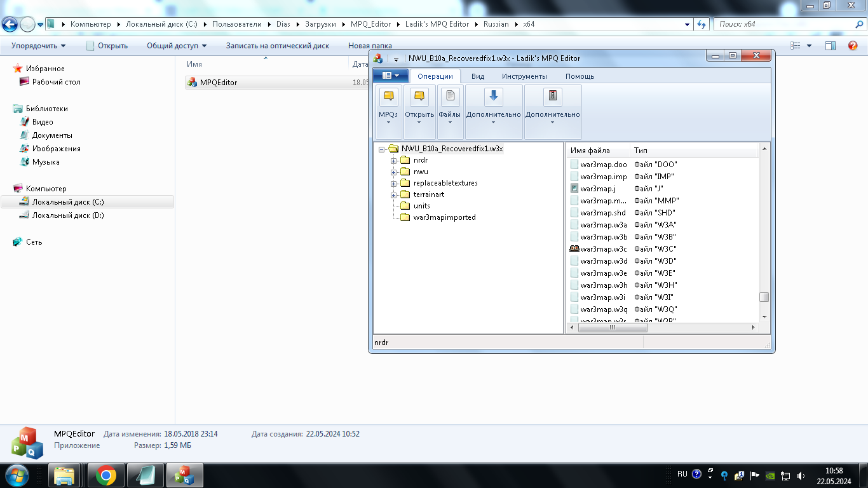868x488 pixels.
Task: Click the Windows Explorer taskbar icon
Action: [x=65, y=475]
